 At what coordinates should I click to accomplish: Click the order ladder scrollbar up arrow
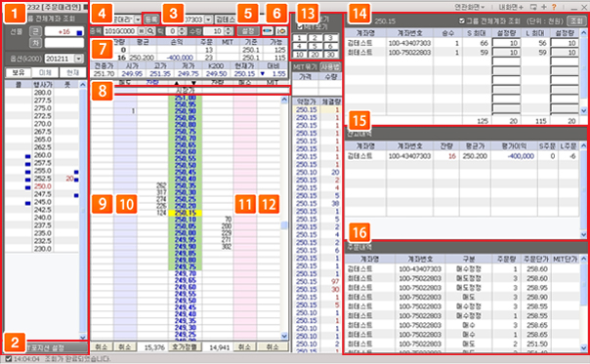pos(284,100)
